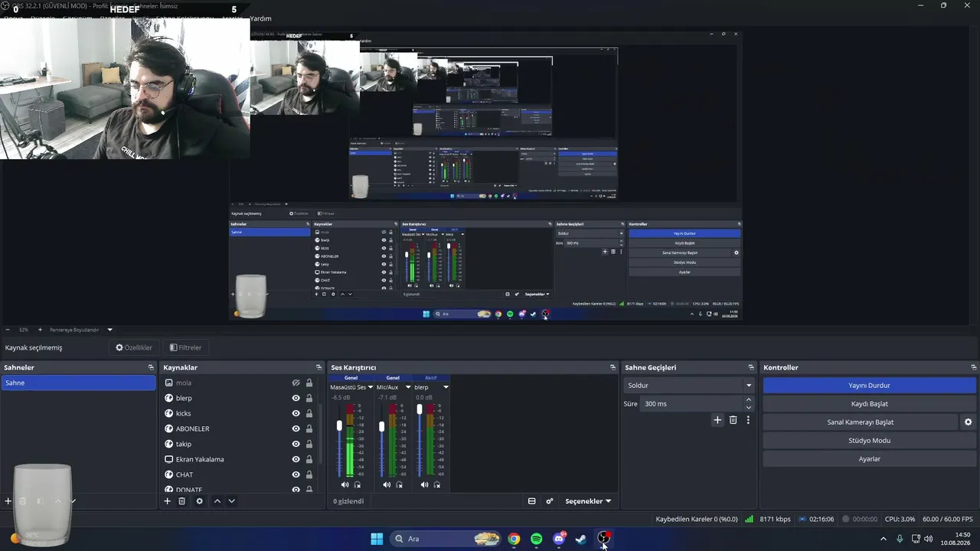This screenshot has height=551, width=980.
Task: Open Masaüstü Ses channel dropdown arrow
Action: point(370,387)
